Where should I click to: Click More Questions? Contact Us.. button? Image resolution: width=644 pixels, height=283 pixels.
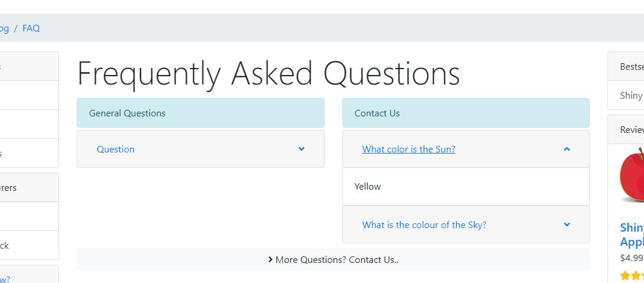point(333,259)
